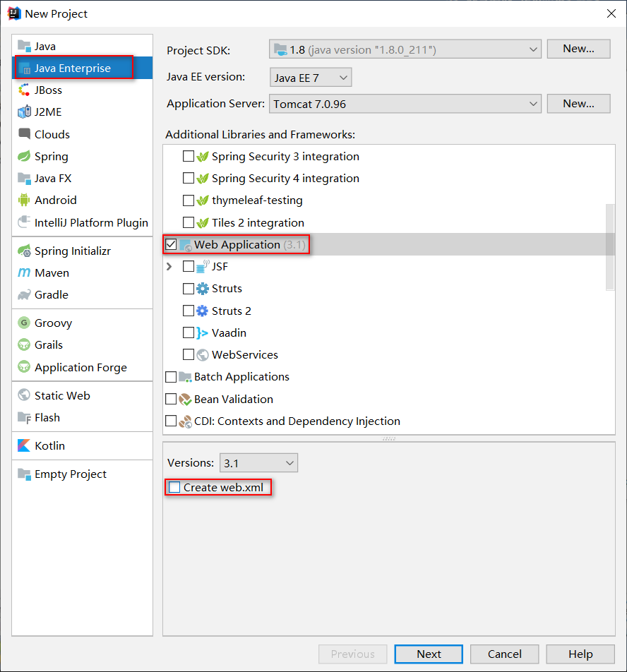The image size is (627, 672).
Task: Click the Java FX folder icon
Action: [x=24, y=178]
